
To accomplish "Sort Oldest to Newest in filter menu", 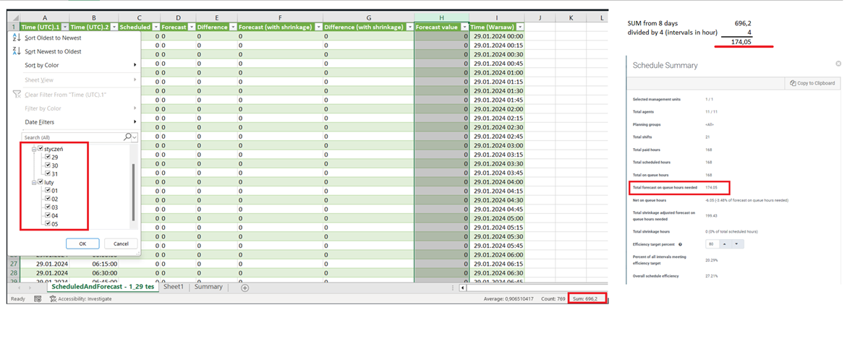I will pyautogui.click(x=53, y=38).
